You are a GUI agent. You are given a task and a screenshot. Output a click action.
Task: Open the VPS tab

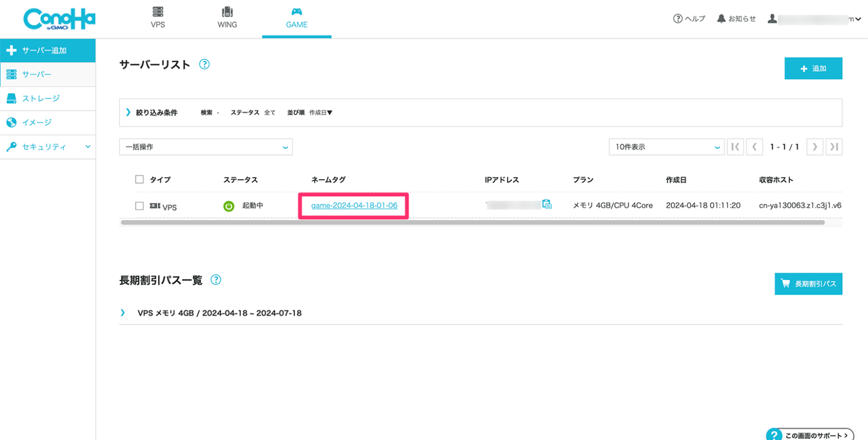pos(158,19)
